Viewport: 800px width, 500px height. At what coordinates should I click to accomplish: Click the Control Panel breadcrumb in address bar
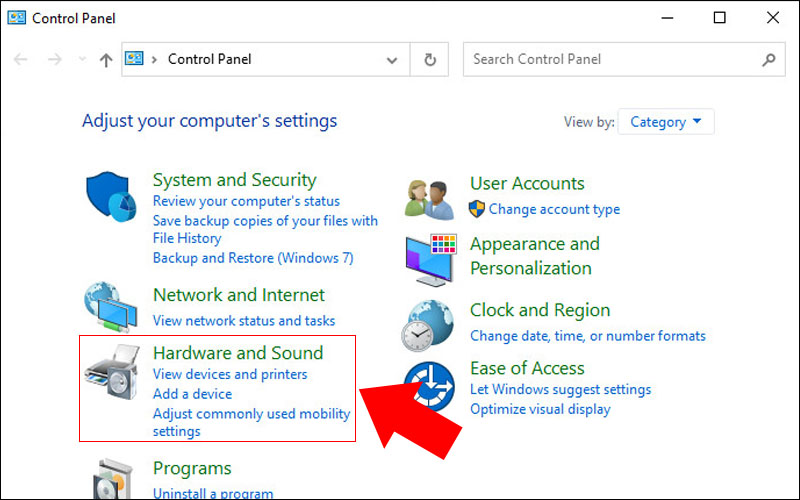click(x=209, y=59)
